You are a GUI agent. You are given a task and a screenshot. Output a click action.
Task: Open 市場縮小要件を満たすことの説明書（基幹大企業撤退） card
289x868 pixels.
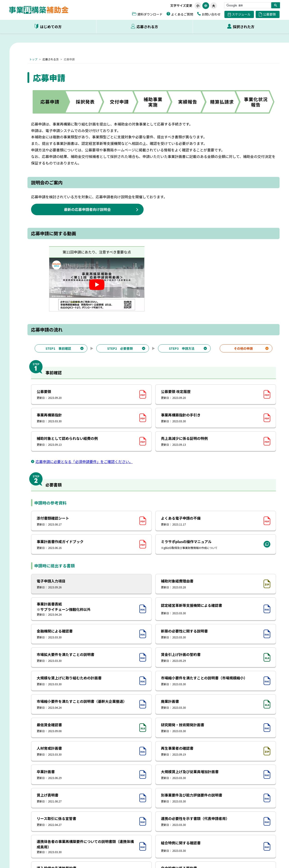[x=91, y=704]
